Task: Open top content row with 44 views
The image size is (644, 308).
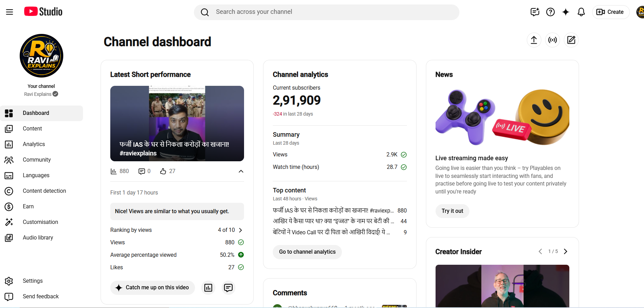Action: click(340, 221)
